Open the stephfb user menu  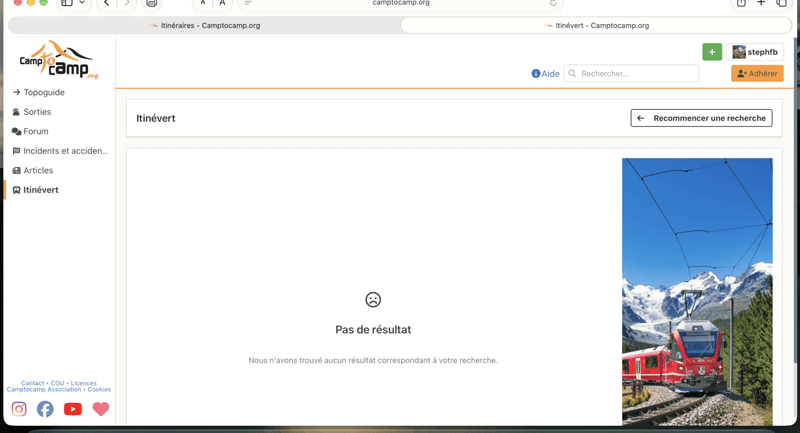click(755, 52)
